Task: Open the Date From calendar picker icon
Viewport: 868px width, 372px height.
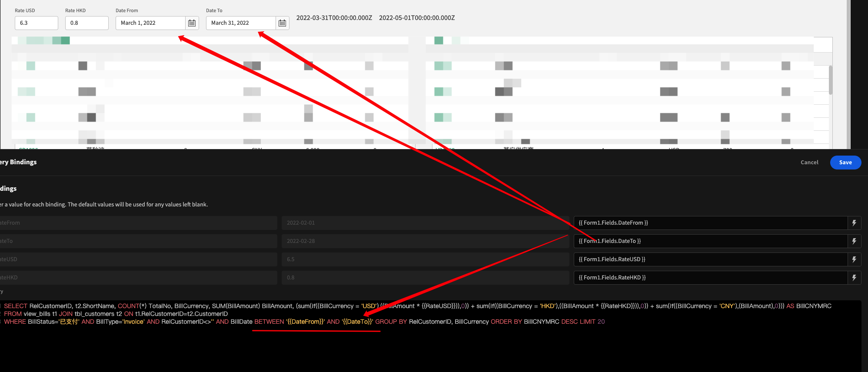Action: point(192,23)
